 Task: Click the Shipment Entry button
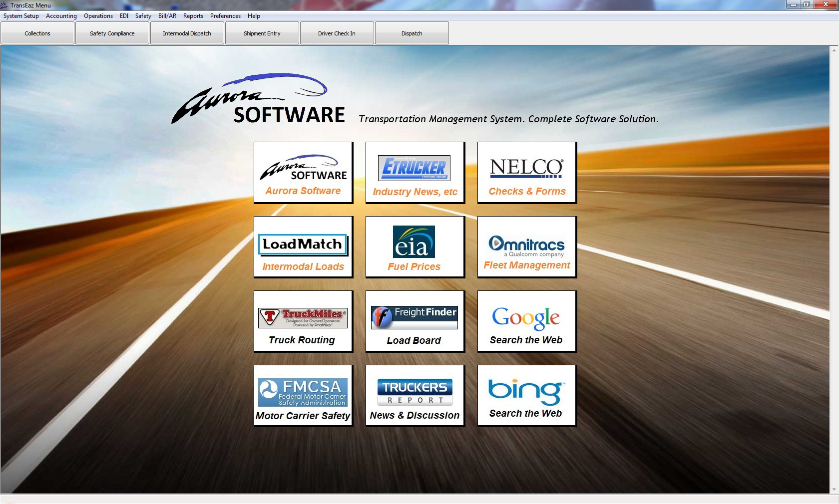[x=262, y=33]
